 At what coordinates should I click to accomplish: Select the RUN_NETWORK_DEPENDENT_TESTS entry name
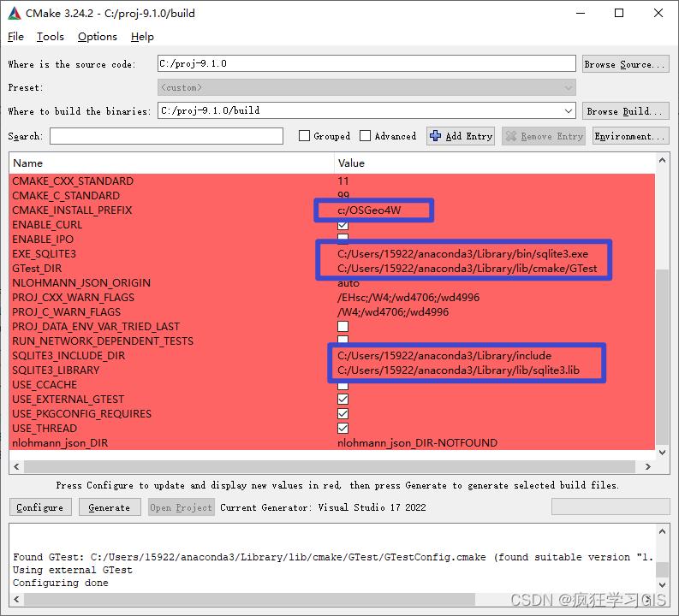pyautogui.click(x=103, y=341)
